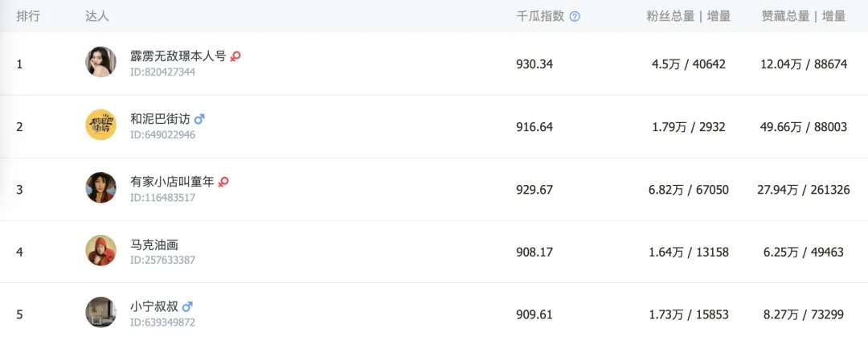Open 霹雳无敌璟本人号 avatar photo

click(x=101, y=62)
